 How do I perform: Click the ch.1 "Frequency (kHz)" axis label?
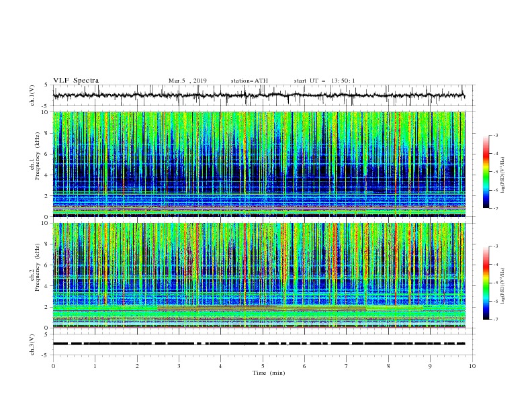[x=38, y=155]
